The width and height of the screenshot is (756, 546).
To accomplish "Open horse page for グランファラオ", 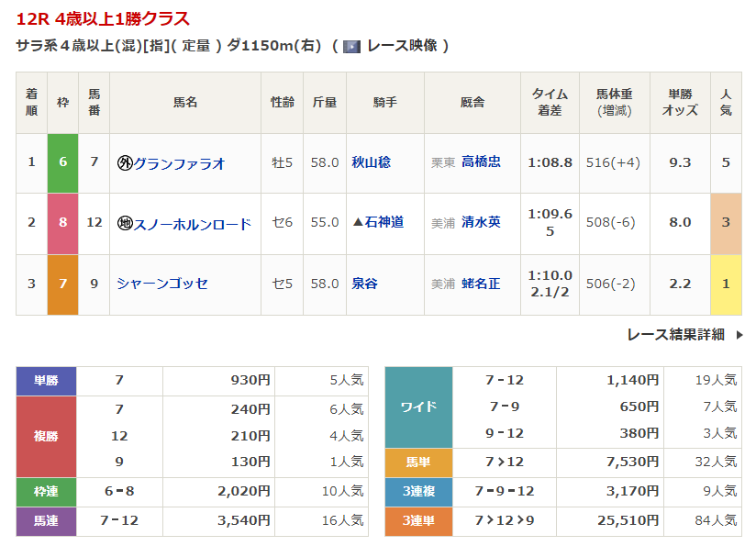I will pyautogui.click(x=179, y=162).
